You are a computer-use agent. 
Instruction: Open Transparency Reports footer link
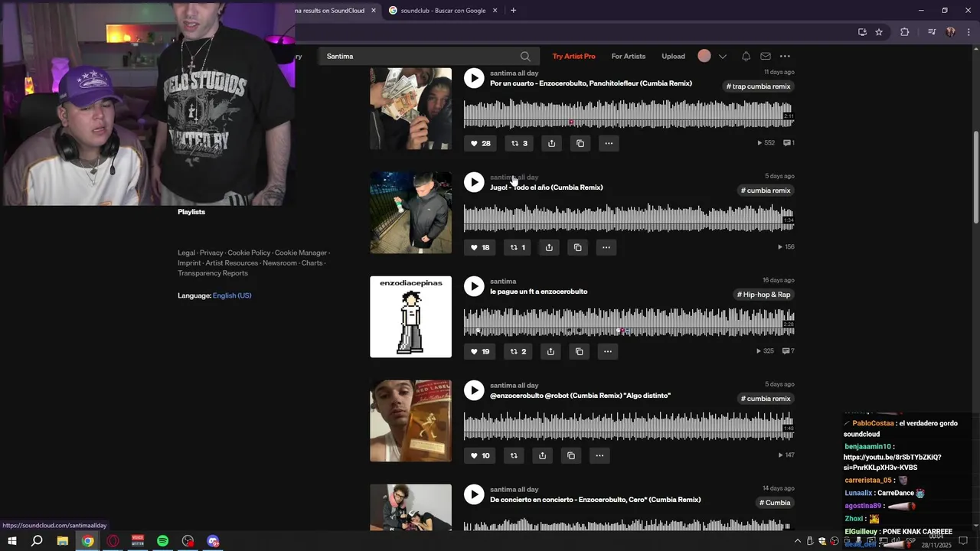click(x=213, y=273)
